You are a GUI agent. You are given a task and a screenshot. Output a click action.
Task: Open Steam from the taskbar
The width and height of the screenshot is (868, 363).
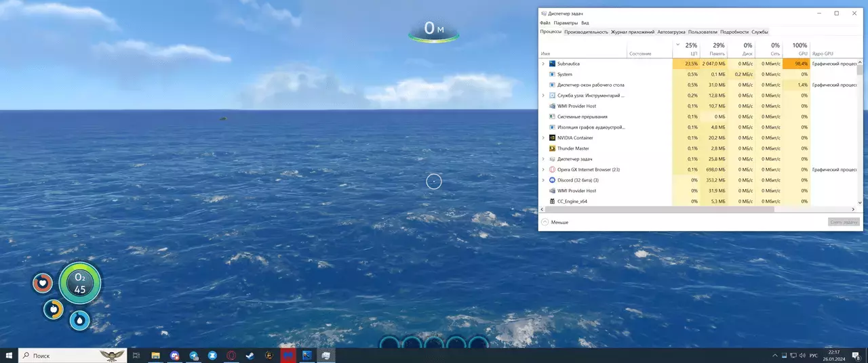(x=250, y=356)
